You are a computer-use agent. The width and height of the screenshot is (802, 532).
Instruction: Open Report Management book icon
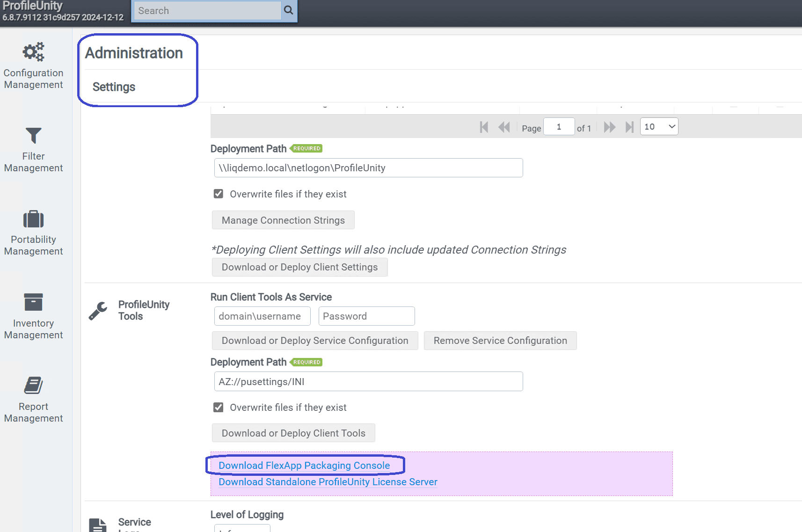point(33,386)
